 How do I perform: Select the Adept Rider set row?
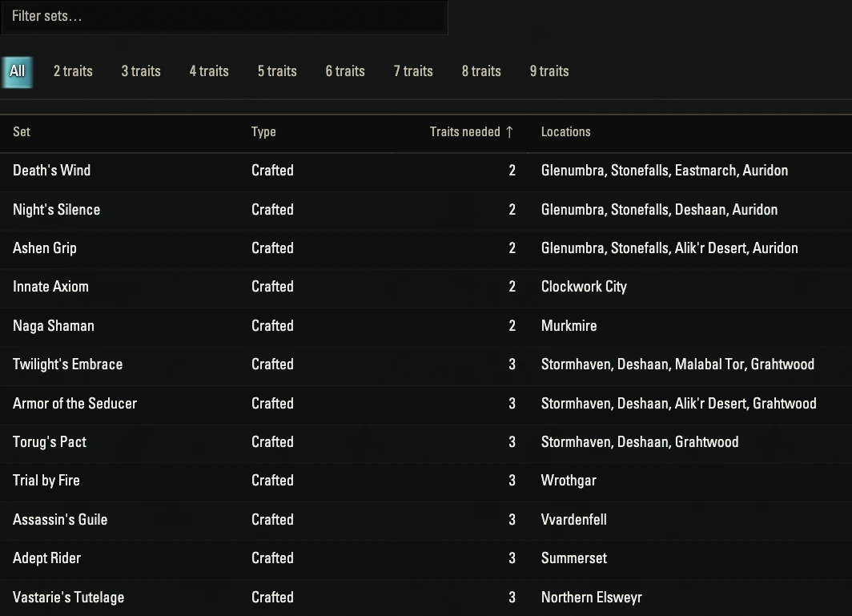tap(426, 559)
